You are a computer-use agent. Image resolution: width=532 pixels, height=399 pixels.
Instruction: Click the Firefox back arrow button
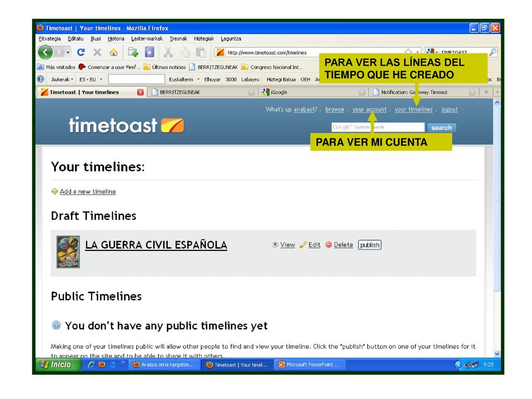[x=46, y=52]
